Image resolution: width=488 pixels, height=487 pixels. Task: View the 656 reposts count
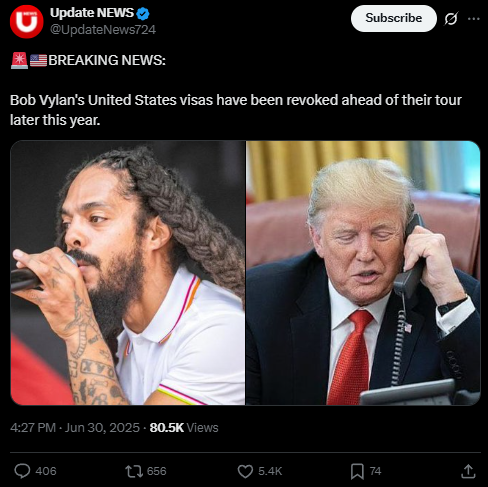pos(156,471)
